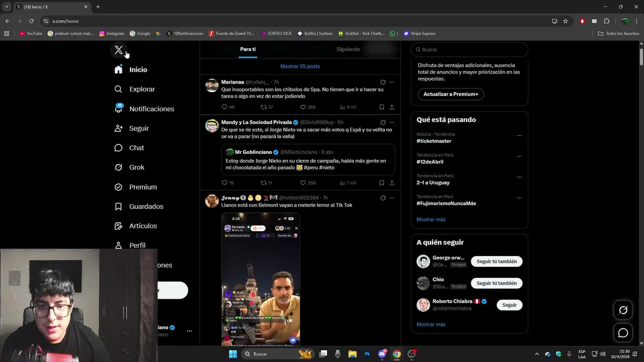The width and height of the screenshot is (644, 362).
Task: Open more options on Marianaa's post
Action: click(x=392, y=82)
